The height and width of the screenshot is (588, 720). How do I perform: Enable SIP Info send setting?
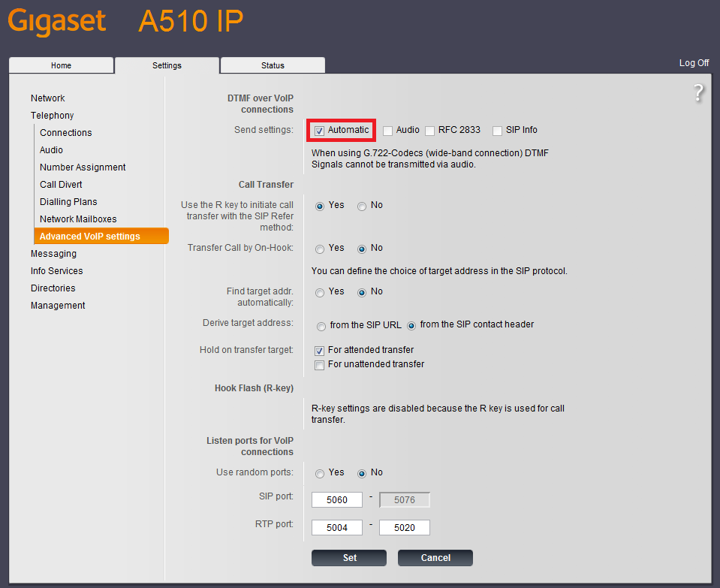pos(498,131)
